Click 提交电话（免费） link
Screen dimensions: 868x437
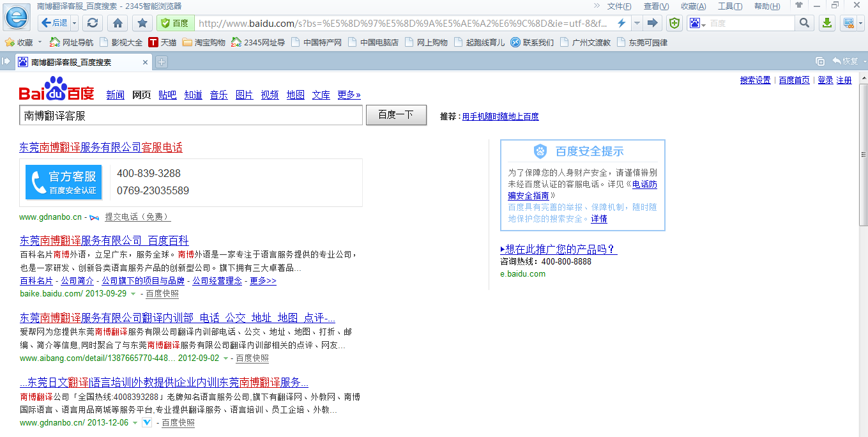(138, 217)
